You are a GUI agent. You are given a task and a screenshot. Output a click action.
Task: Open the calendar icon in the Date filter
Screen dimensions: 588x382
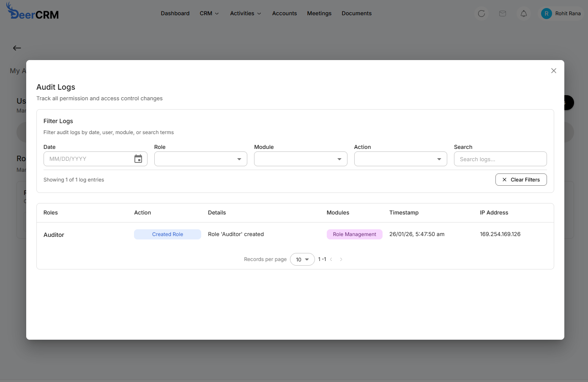(138, 159)
